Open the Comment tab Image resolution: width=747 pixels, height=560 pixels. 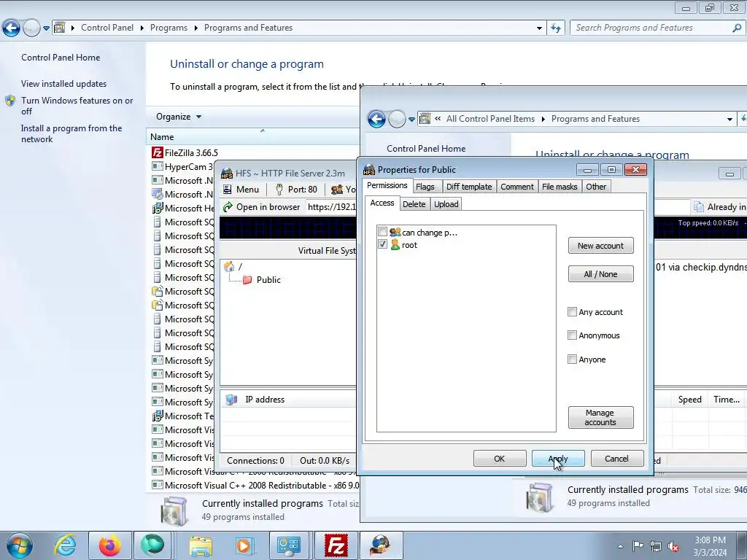click(517, 187)
